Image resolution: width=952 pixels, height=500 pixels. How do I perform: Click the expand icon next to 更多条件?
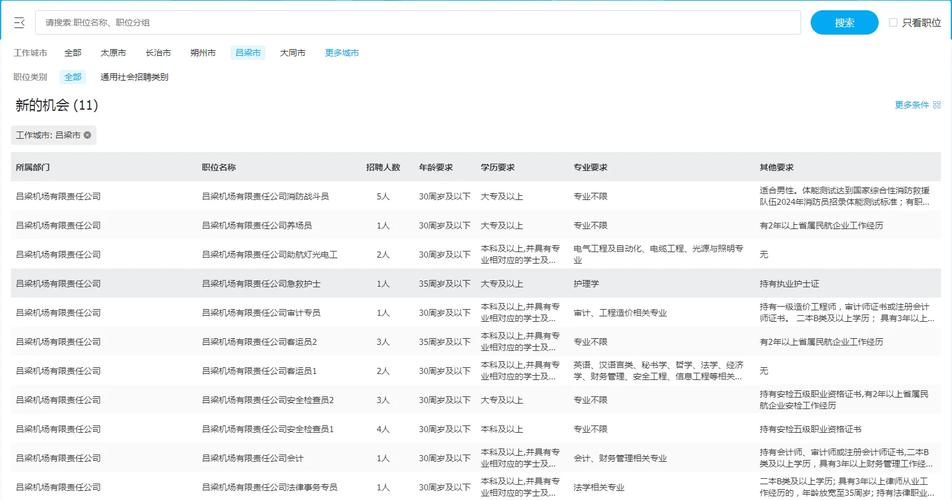(936, 105)
